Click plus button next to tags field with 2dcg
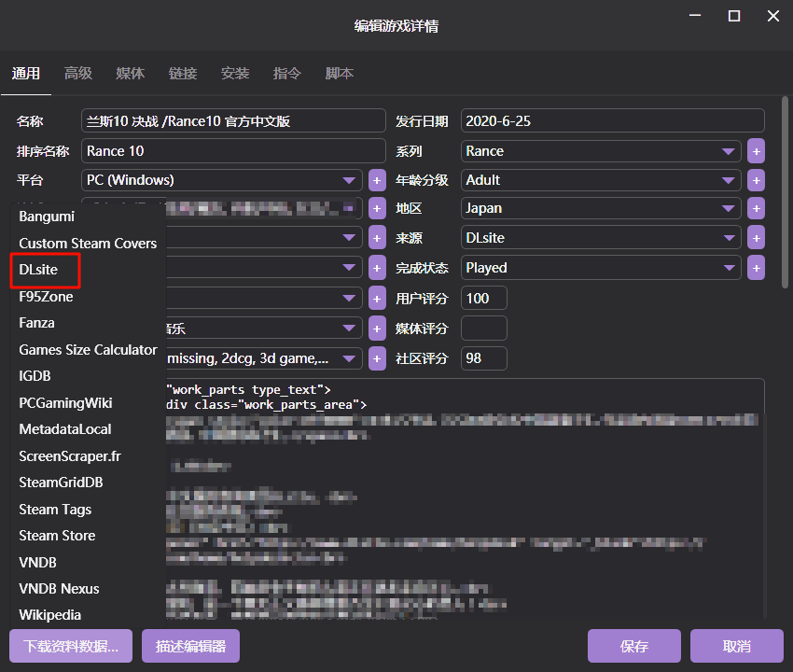793x672 pixels. [377, 358]
